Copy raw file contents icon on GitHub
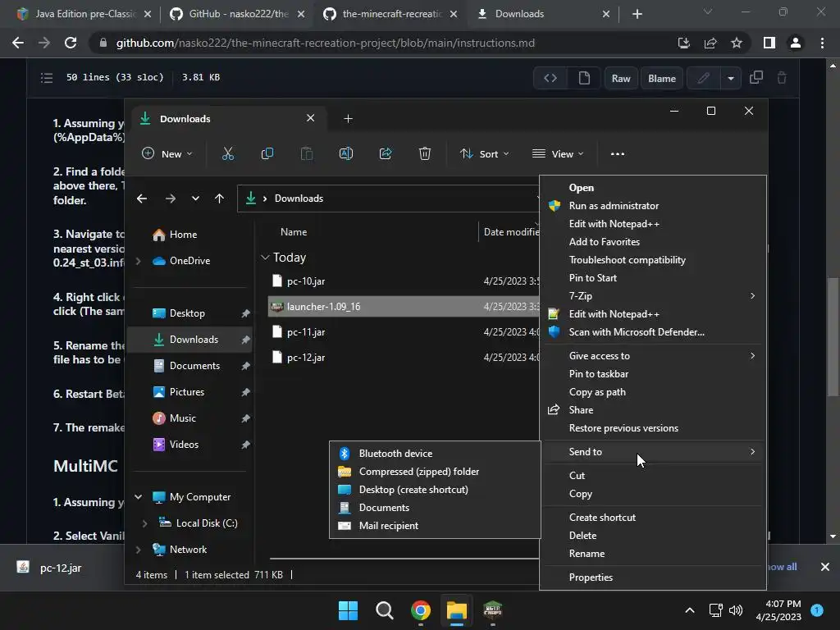840x630 pixels. tap(756, 78)
